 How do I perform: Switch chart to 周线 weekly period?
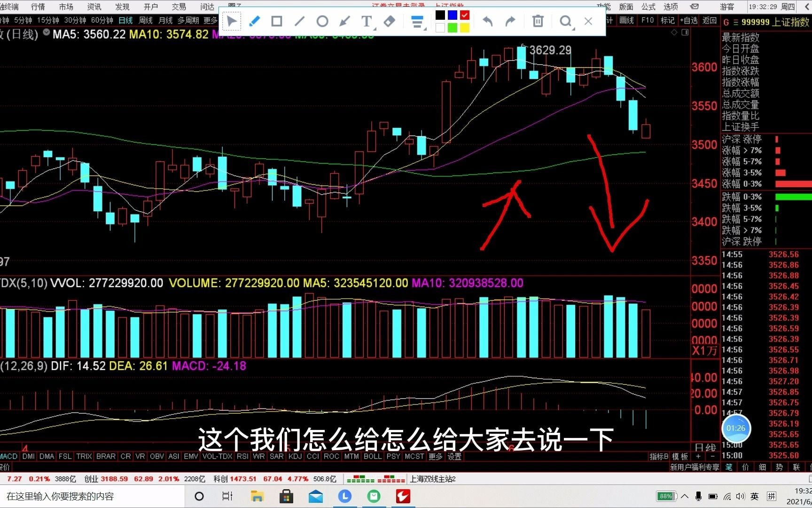(146, 20)
